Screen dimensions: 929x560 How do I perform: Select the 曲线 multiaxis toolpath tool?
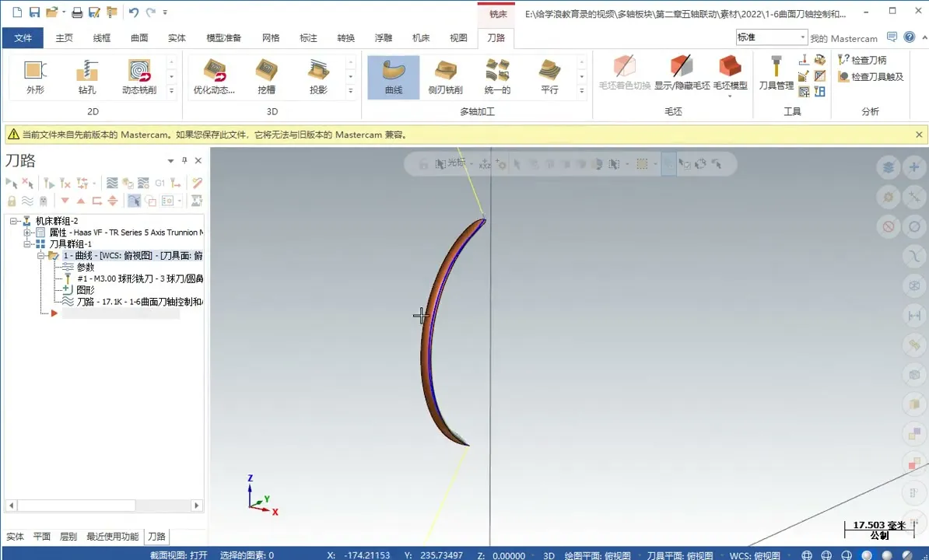click(392, 75)
